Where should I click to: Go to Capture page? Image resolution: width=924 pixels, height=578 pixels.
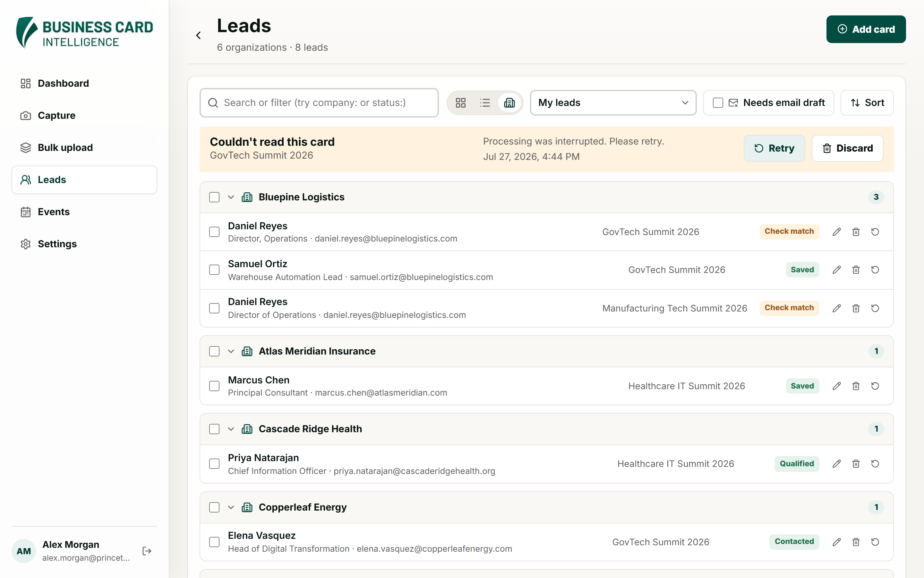[84, 116]
